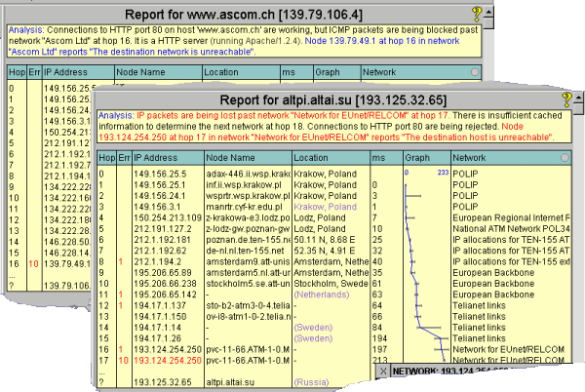Click the red Err value 10 at hop 17

(124, 360)
